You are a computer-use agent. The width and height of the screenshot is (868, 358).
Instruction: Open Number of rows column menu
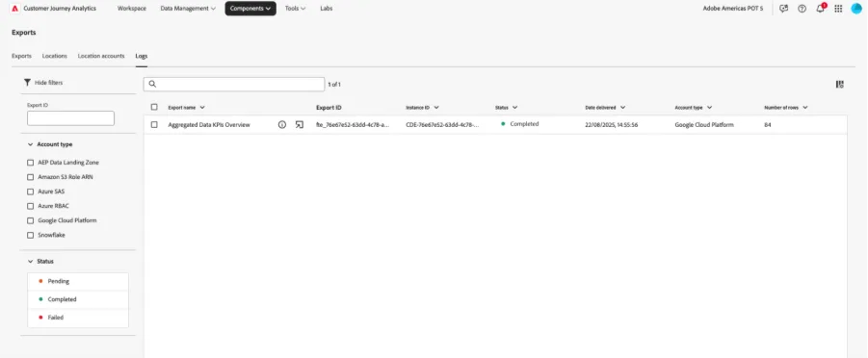(x=804, y=108)
